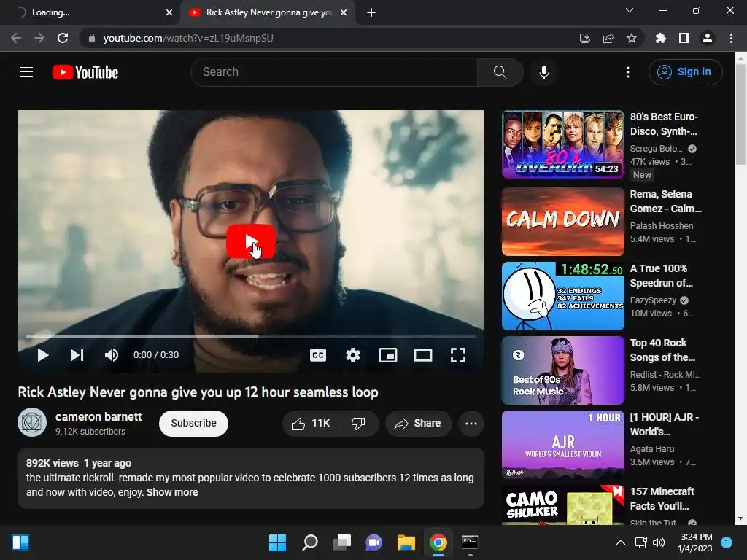This screenshot has width=747, height=560.
Task: Open Chrome three-dot menu
Action: (x=731, y=38)
